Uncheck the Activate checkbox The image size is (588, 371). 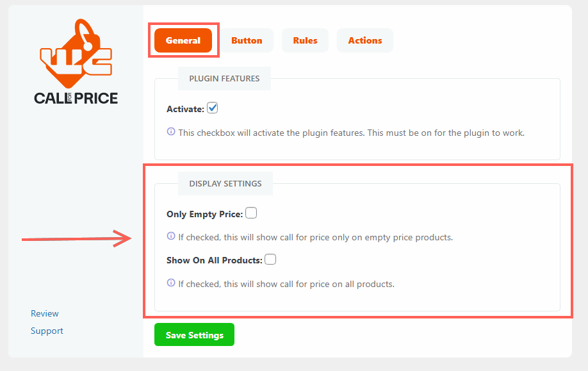point(212,108)
